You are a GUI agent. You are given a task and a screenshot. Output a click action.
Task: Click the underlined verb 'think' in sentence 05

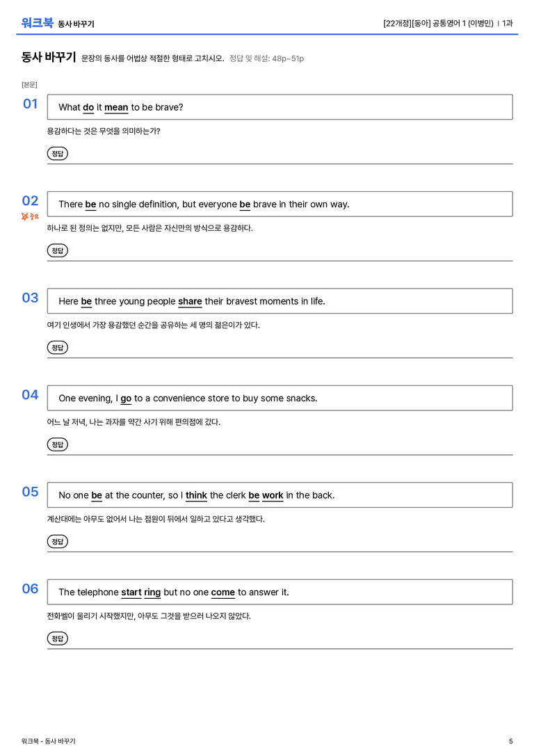click(x=196, y=495)
